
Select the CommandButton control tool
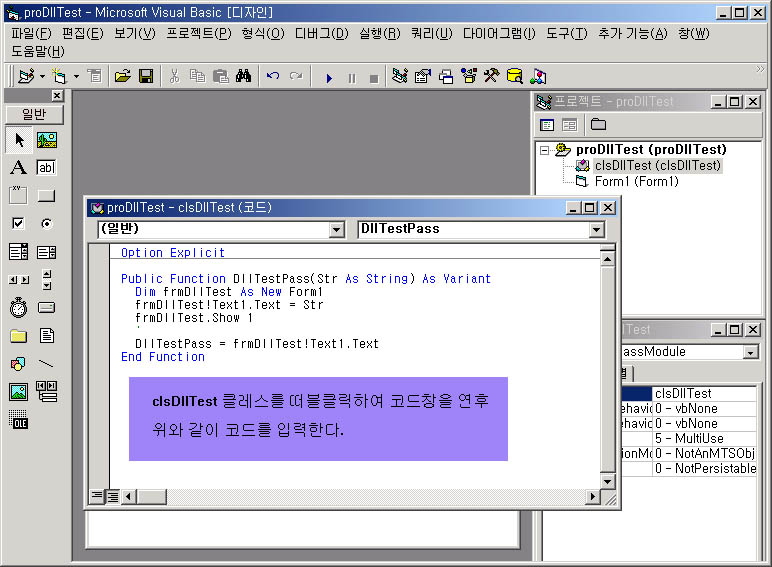47,196
